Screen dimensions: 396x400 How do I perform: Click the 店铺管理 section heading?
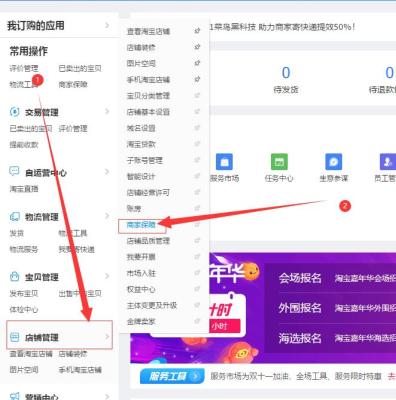42,337
